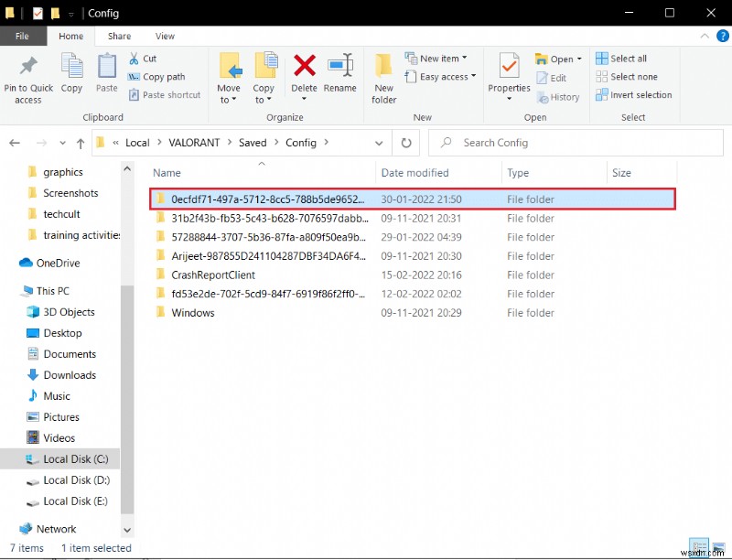Select folder 31b2f43b-fb53-5c43-b628-7076597dabb...
This screenshot has height=560, width=732.
point(413,219)
